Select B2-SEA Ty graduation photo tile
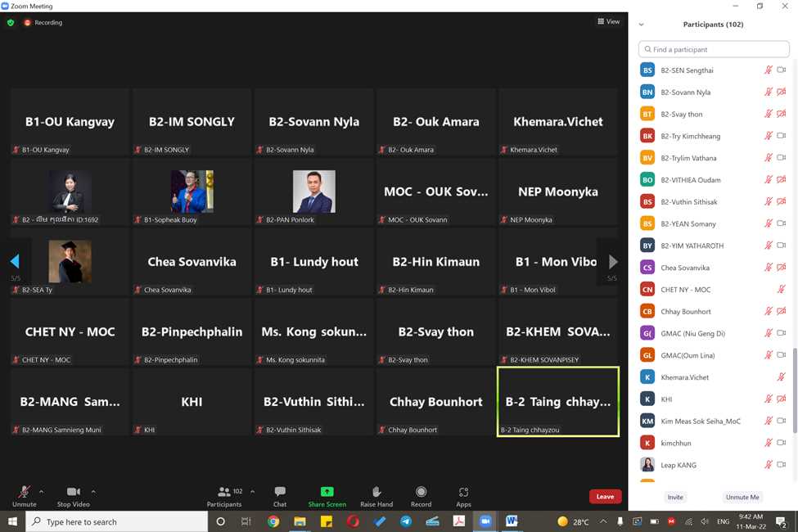798x532 pixels. point(70,261)
